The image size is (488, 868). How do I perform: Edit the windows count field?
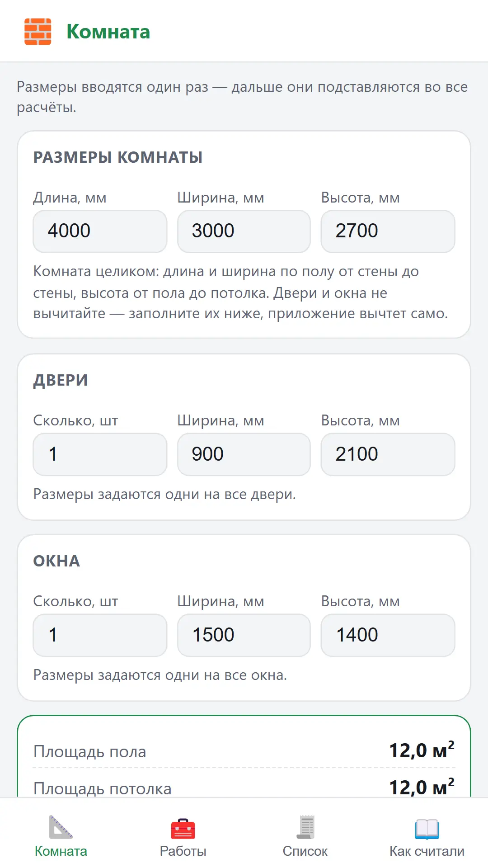point(100,635)
